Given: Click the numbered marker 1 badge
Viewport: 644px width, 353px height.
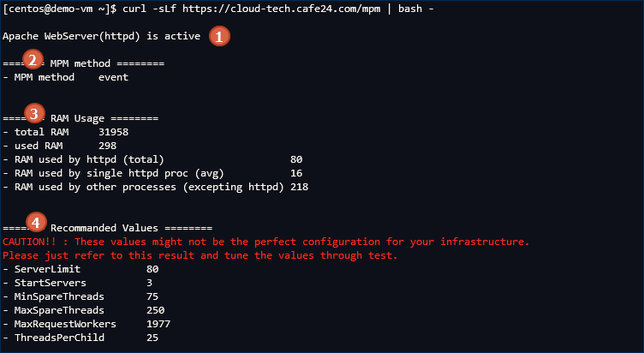Looking at the screenshot, I should click(x=220, y=37).
